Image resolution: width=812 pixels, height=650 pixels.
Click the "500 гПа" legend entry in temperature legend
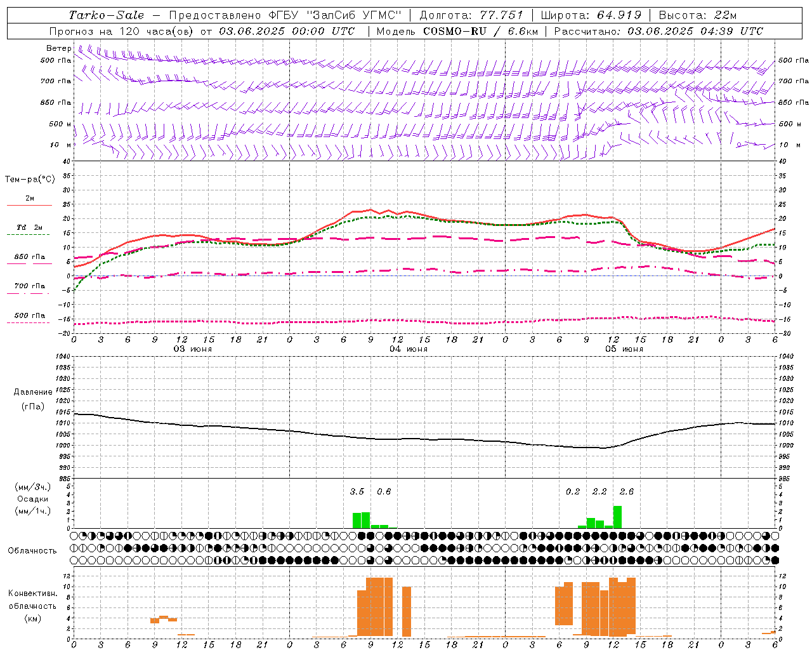point(30,315)
